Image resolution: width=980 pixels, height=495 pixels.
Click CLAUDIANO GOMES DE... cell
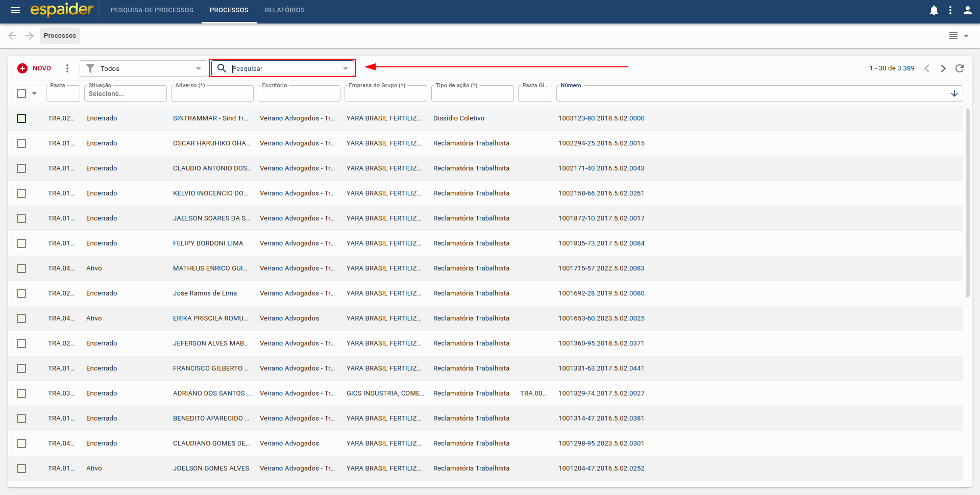pyautogui.click(x=211, y=443)
